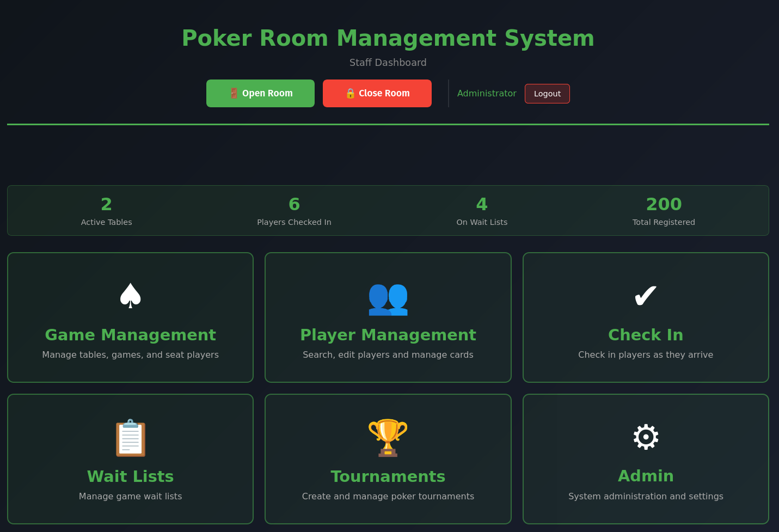The width and height of the screenshot is (779, 532).
Task: Click the Total Registered 200 stat
Action: tap(664, 211)
